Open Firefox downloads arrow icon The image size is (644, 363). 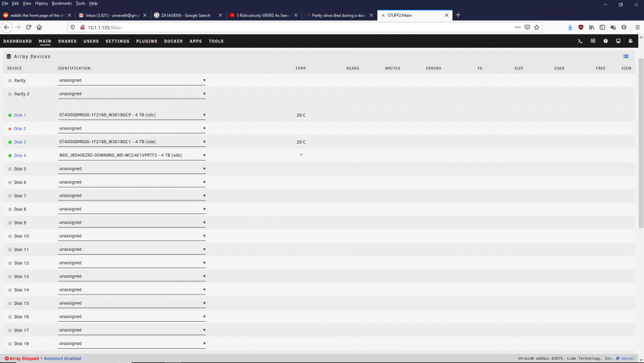(570, 27)
